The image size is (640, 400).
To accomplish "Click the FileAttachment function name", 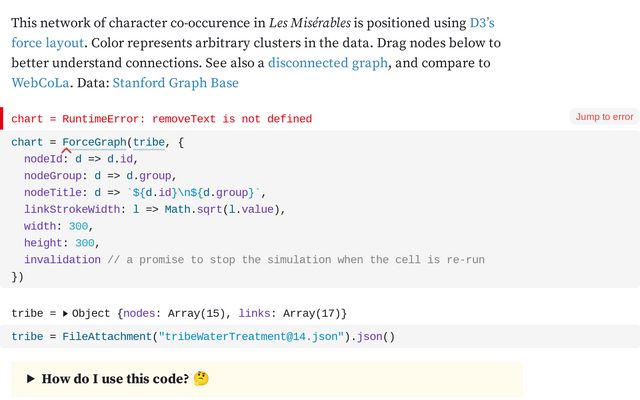I will click(107, 337).
